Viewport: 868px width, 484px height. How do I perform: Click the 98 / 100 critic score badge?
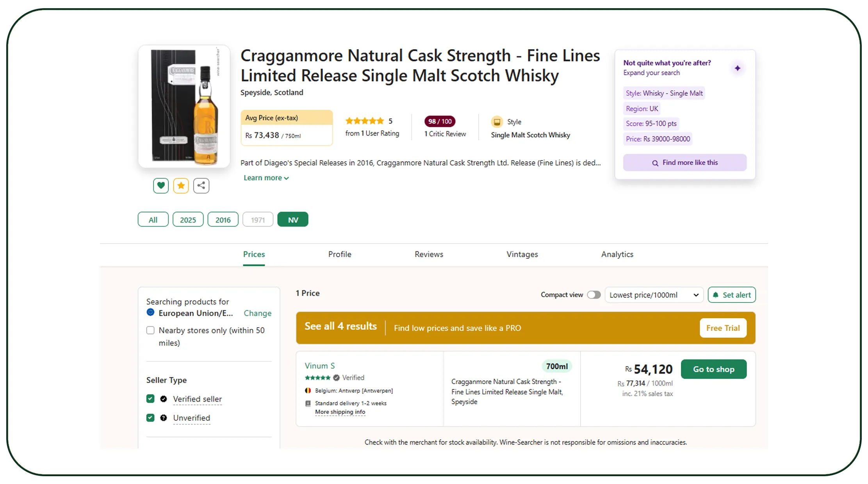(x=440, y=121)
